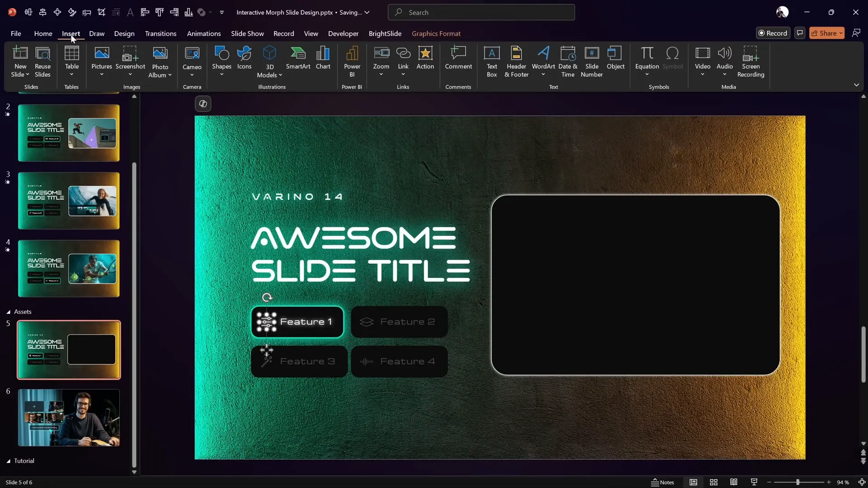
Task: Open the comments pane icon
Action: (800, 33)
